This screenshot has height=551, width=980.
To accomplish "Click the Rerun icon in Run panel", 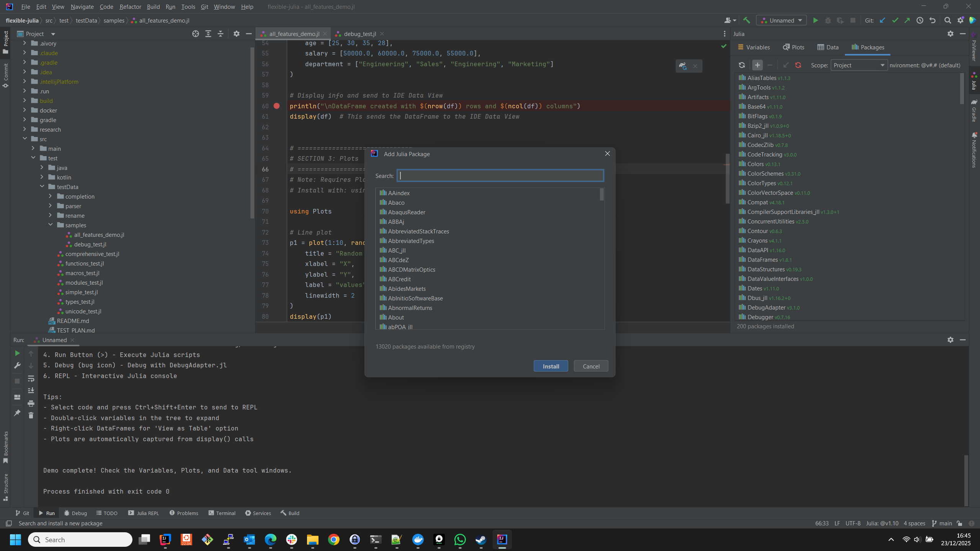I will coord(17,353).
